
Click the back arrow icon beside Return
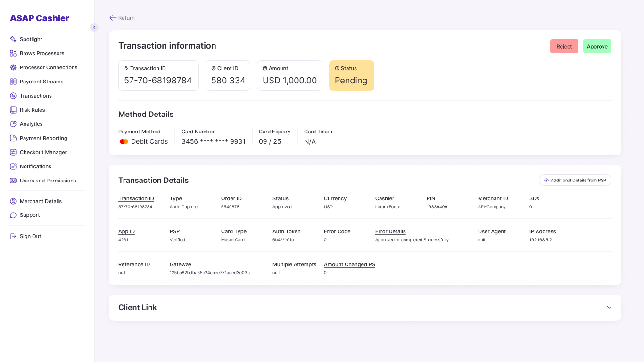[x=113, y=18]
